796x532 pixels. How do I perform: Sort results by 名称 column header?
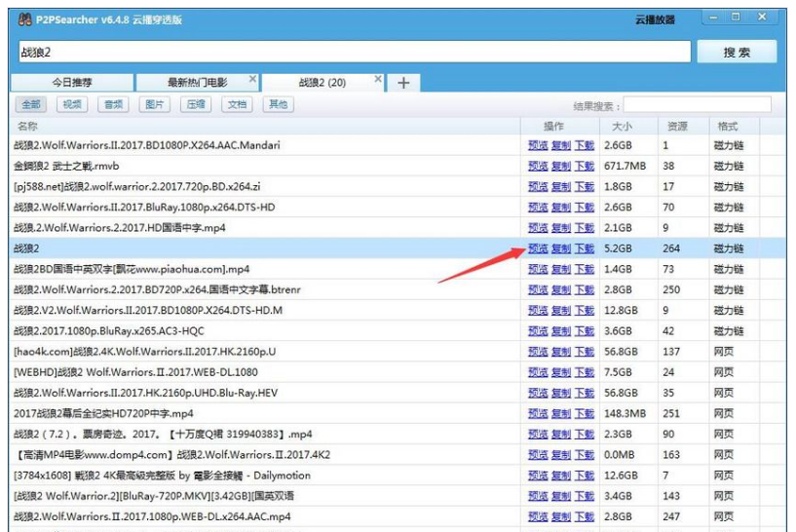27,127
